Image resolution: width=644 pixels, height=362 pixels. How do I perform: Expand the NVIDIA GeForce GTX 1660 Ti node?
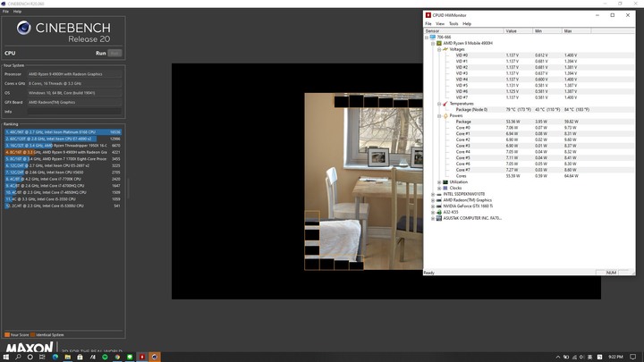pyautogui.click(x=433, y=206)
